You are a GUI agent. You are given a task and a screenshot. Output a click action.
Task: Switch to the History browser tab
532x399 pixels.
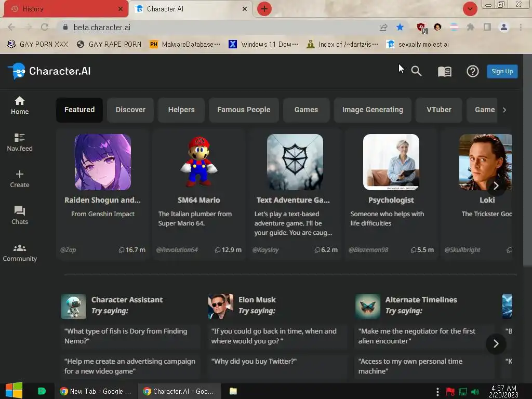pos(66,9)
